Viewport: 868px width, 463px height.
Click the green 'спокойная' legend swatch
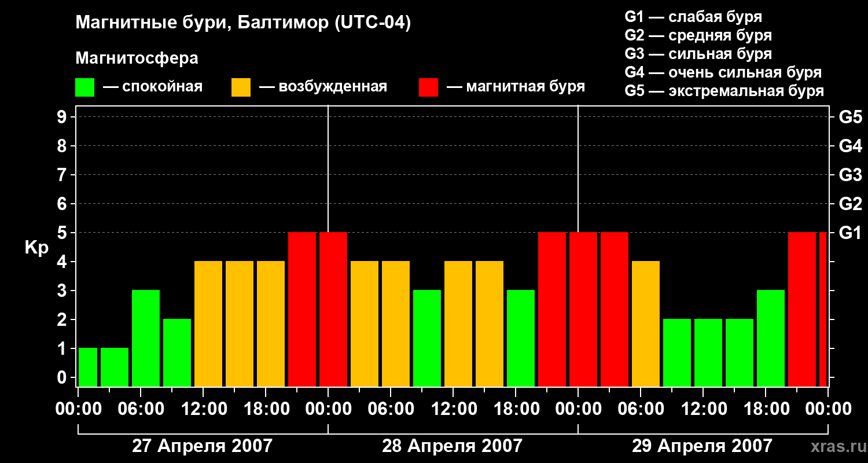click(84, 87)
